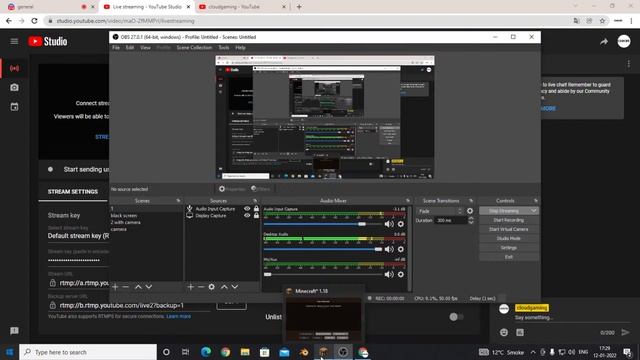The width and height of the screenshot is (640, 360).
Task: Open the three-dot chat options in YouTube Studio
Action: point(629,64)
